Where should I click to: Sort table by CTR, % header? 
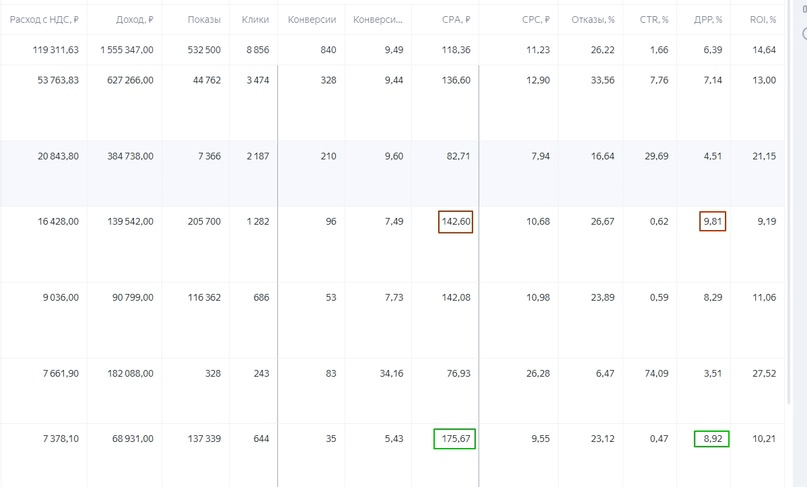point(654,20)
